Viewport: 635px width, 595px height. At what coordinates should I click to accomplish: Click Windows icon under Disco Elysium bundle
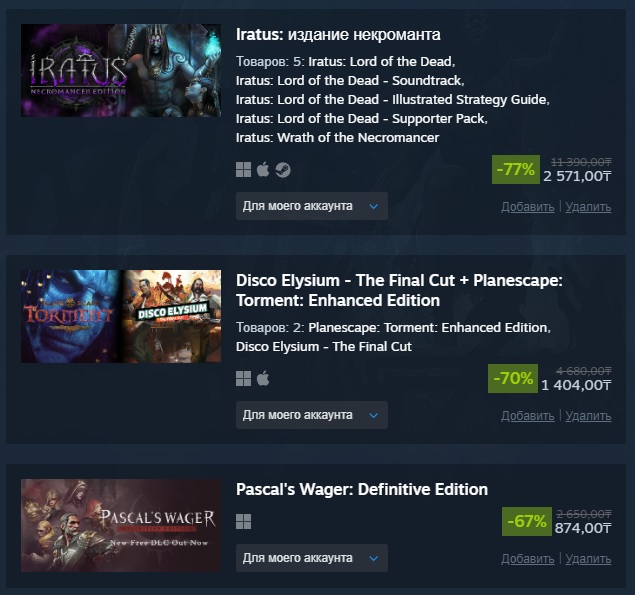pyautogui.click(x=244, y=378)
